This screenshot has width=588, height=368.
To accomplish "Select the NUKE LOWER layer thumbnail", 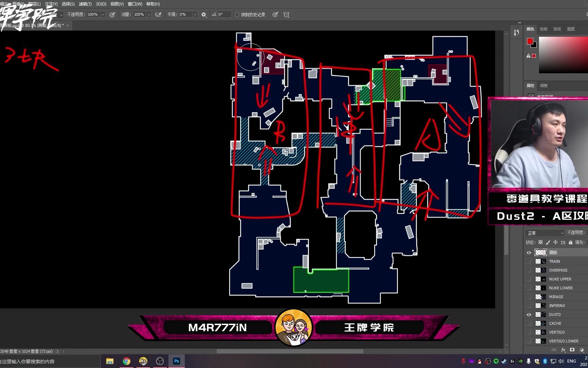I will coord(541,288).
